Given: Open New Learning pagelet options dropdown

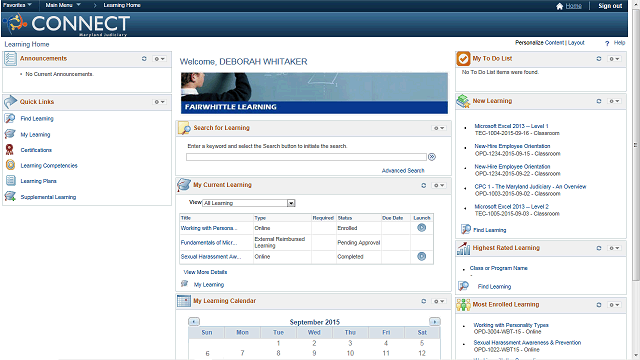Looking at the screenshot, I should (614, 101).
